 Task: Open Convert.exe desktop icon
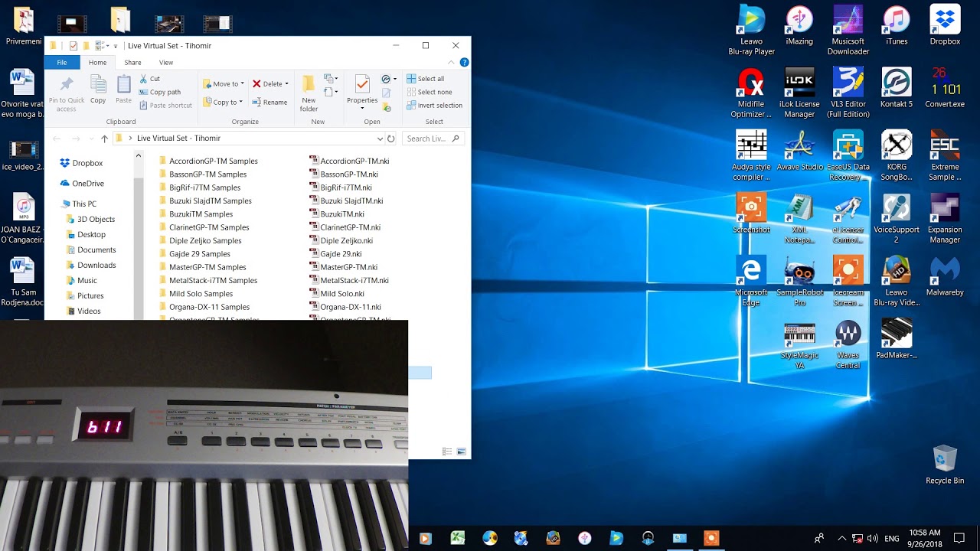click(x=945, y=88)
